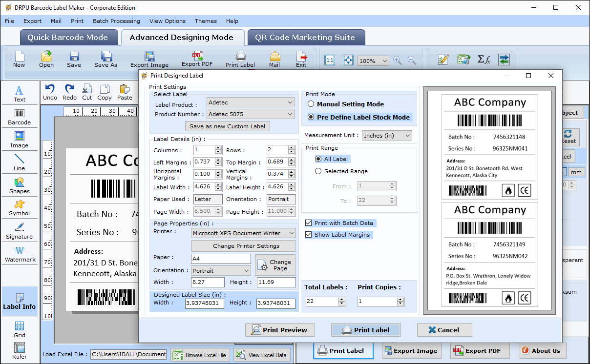Screen dimensions: 590x364
Task: Click Export PDF in top toolbar
Action: point(197,59)
